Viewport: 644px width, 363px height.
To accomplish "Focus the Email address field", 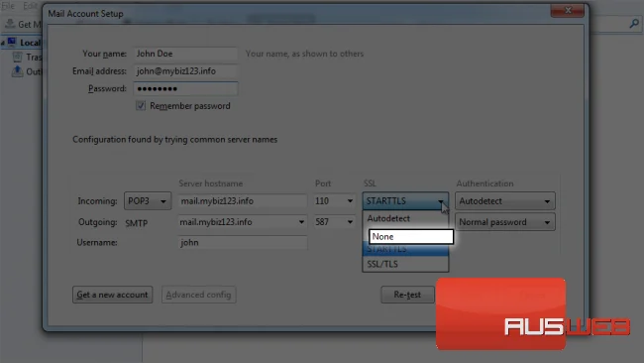I will pos(185,71).
